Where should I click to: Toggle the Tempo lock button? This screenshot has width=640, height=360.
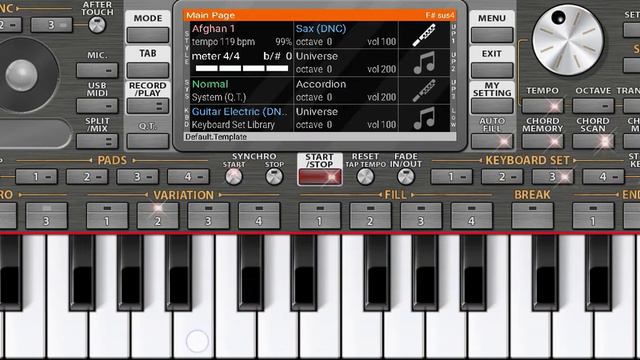point(542,106)
